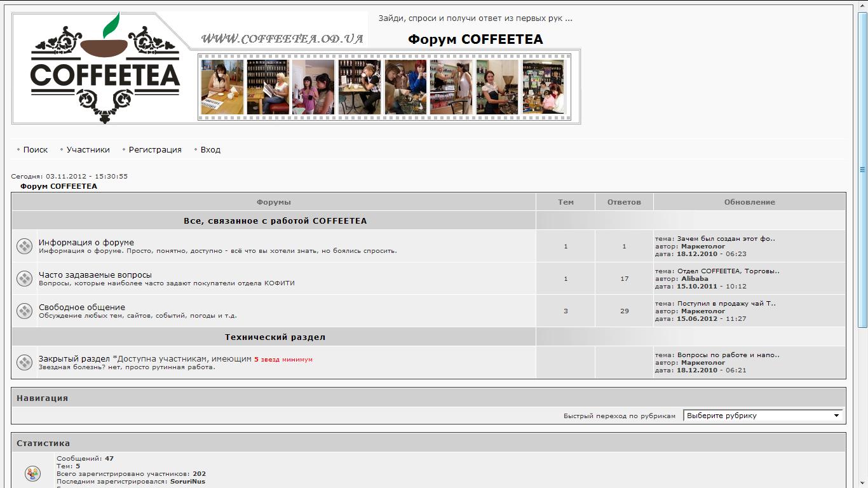Open Маркетолог author link in Информация о форуме row

[703, 247]
